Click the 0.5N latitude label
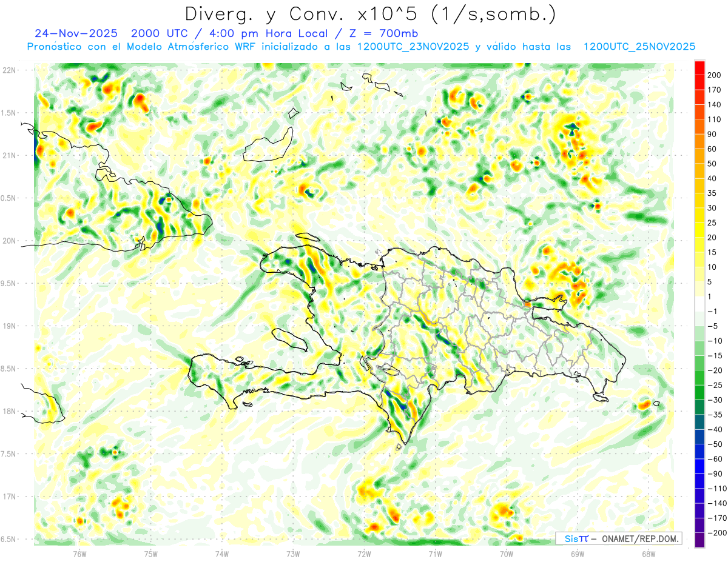Viewport: 728px width, 562px height. [9, 198]
